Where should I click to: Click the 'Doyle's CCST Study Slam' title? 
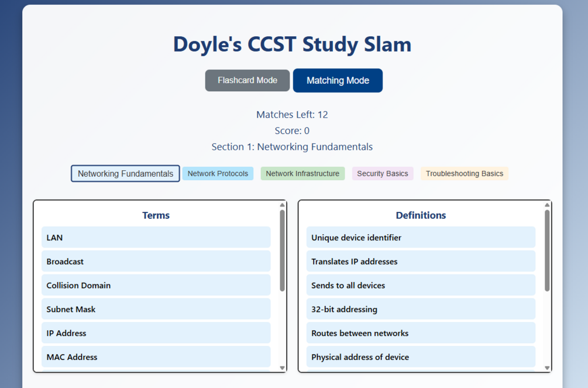(x=292, y=44)
